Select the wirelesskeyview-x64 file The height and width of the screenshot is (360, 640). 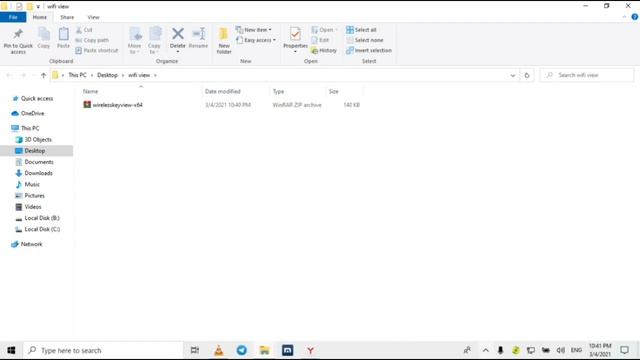coord(113,105)
